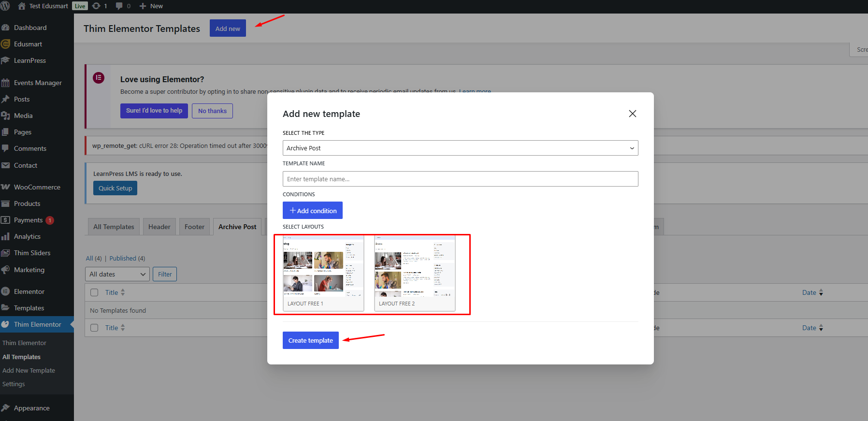
Task: Open the Thim Elementor submenu heading link
Action: coord(24,343)
